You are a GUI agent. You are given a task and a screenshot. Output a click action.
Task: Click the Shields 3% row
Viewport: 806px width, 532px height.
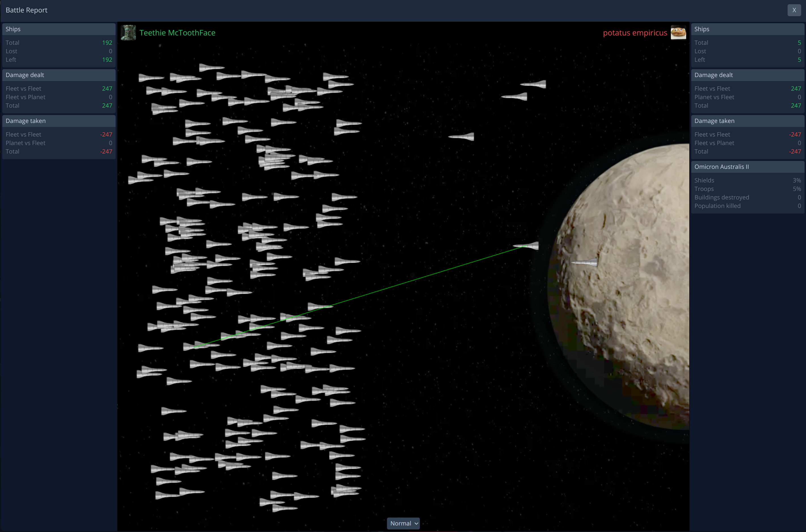click(747, 180)
